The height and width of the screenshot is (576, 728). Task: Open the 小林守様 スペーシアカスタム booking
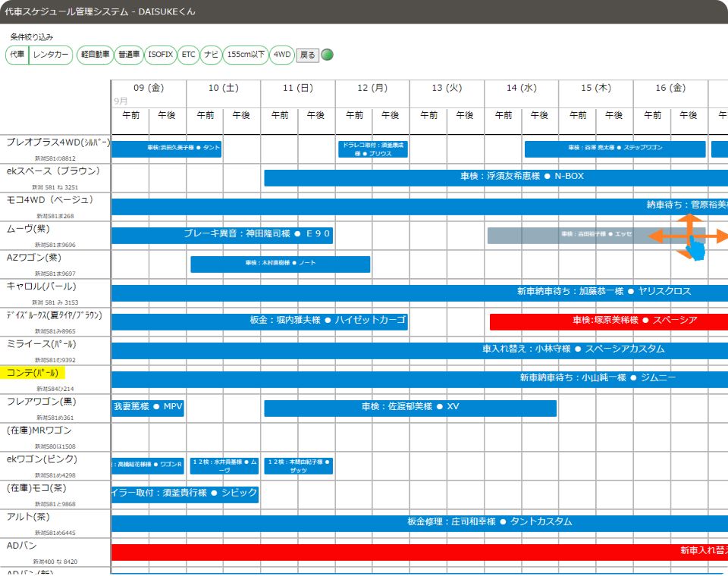pyautogui.click(x=419, y=350)
